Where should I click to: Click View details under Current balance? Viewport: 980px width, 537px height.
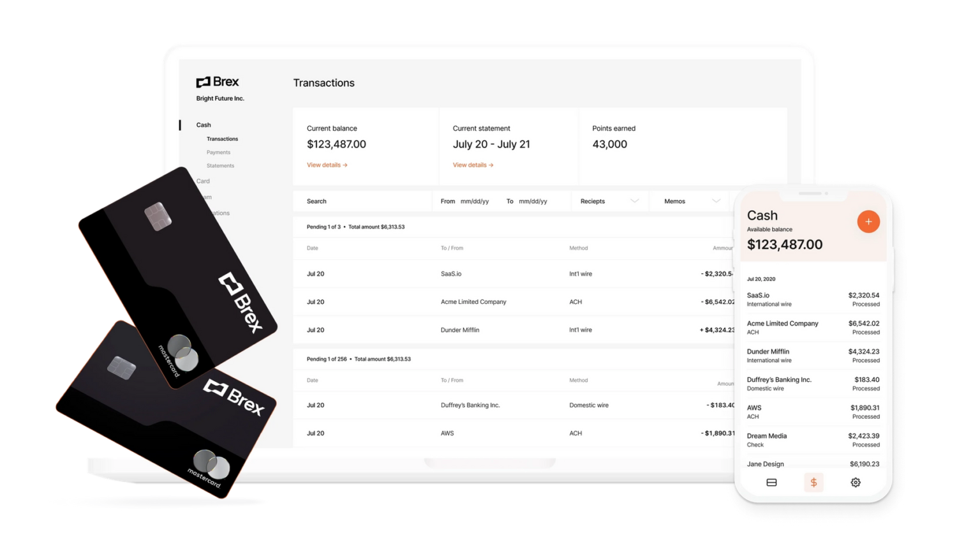click(x=327, y=165)
